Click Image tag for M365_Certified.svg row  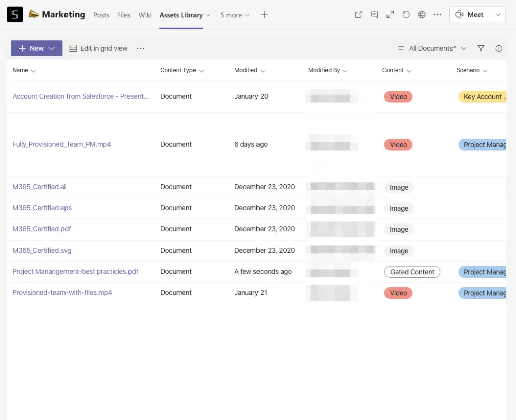point(399,251)
